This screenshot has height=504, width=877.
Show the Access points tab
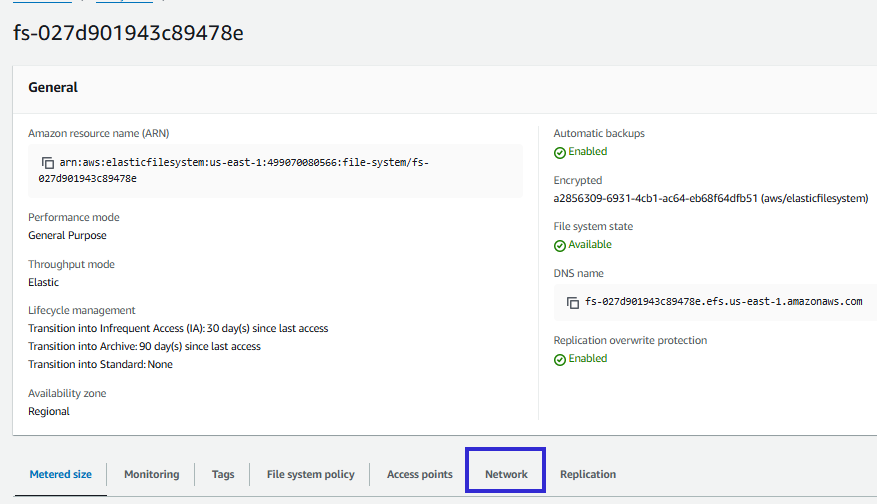tap(419, 474)
